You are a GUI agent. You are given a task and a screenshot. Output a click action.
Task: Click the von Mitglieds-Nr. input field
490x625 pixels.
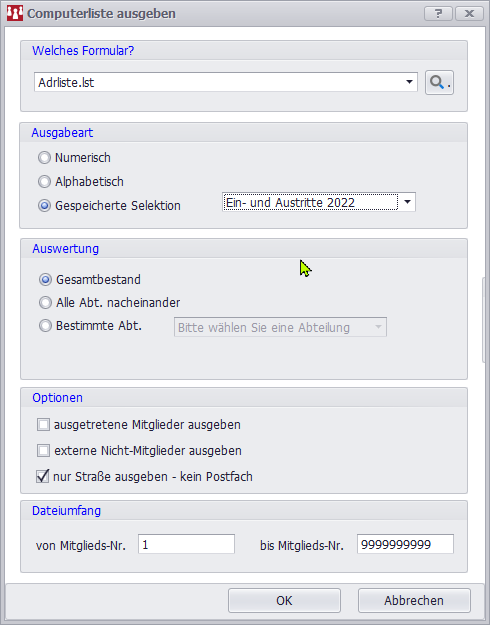point(186,544)
